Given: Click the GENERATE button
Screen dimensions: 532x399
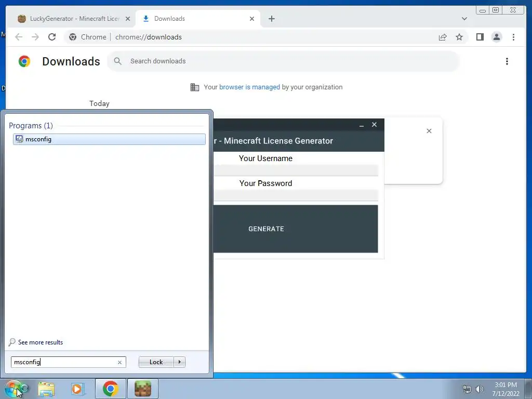Looking at the screenshot, I should [x=296, y=229].
